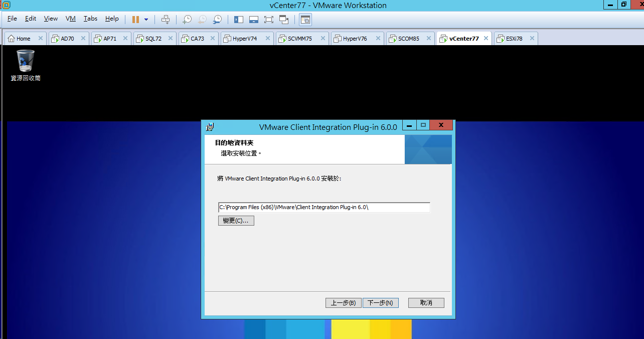The width and height of the screenshot is (644, 339).
Task: Open the Tabs menu
Action: pyautogui.click(x=90, y=19)
